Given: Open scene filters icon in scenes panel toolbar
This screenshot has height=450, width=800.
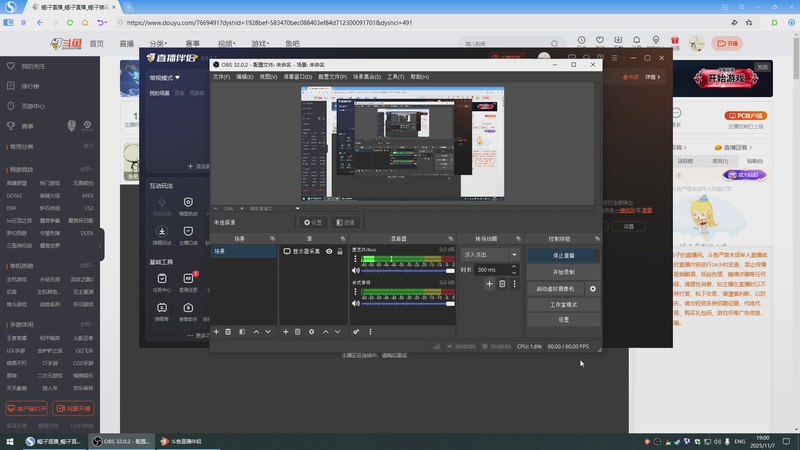Looking at the screenshot, I should [x=242, y=332].
